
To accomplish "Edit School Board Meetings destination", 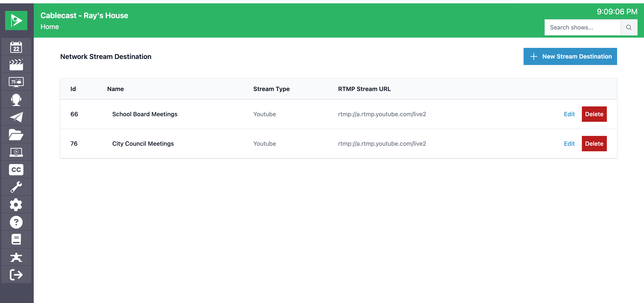I will point(569,114).
